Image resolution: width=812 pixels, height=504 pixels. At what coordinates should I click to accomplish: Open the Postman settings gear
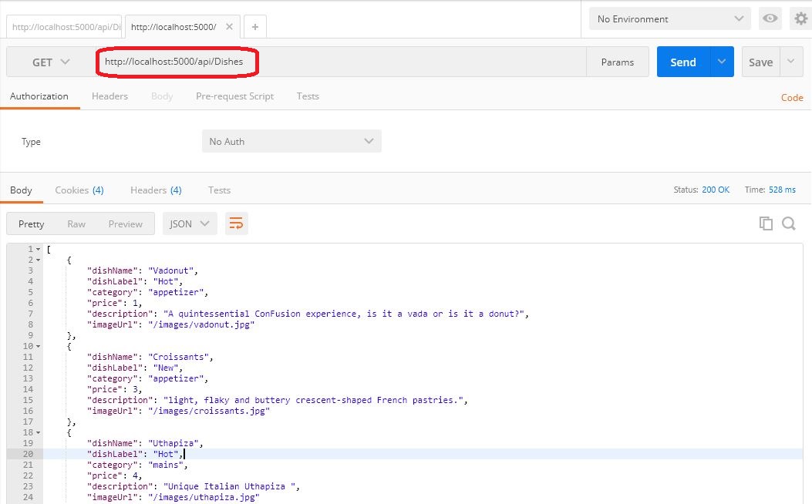pos(802,18)
